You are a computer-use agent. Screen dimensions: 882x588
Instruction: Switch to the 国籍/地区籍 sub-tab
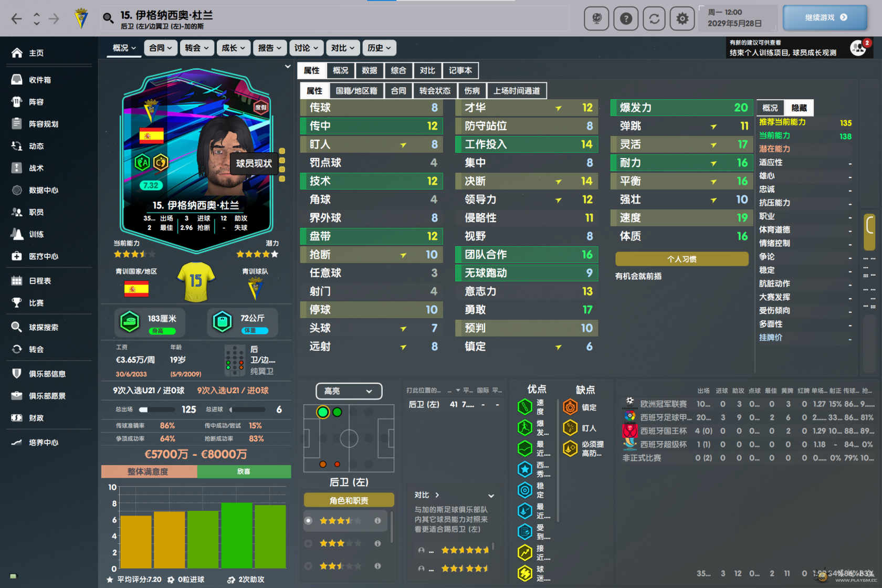356,91
